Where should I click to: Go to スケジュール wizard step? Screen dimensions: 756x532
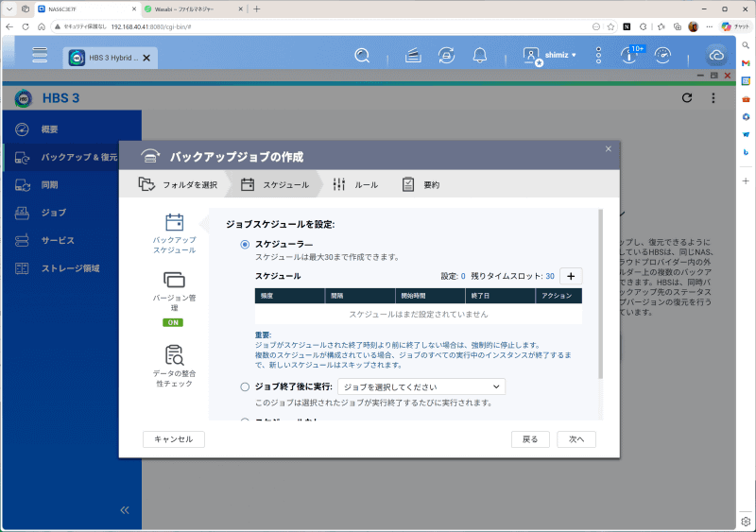(274, 184)
